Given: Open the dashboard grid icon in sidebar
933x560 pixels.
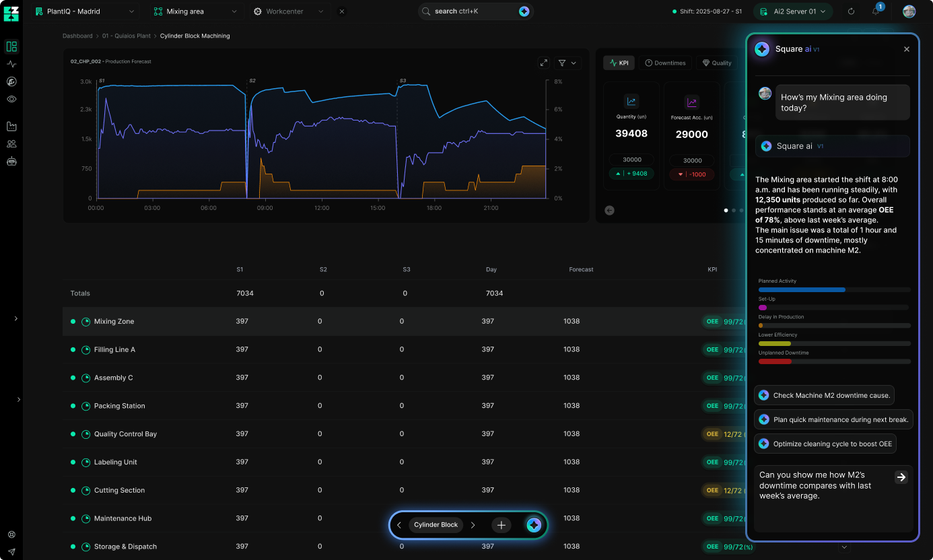Looking at the screenshot, I should pyautogui.click(x=11, y=46).
